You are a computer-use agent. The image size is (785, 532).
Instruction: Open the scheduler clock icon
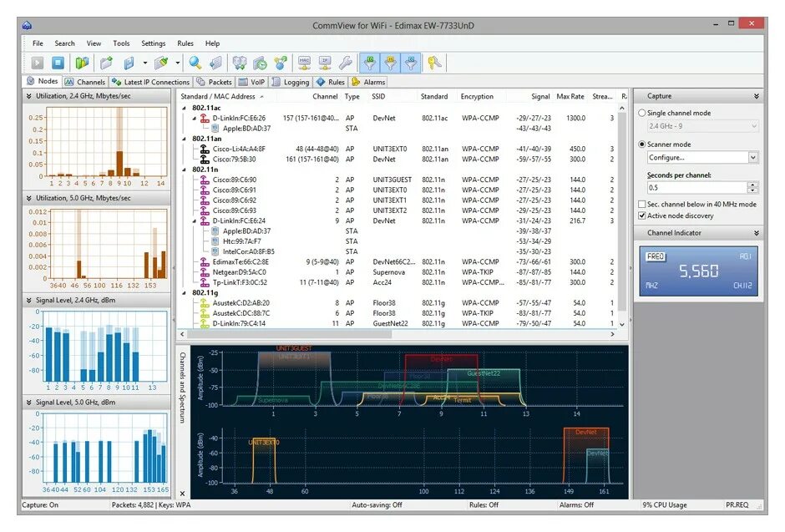pyautogui.click(x=261, y=63)
